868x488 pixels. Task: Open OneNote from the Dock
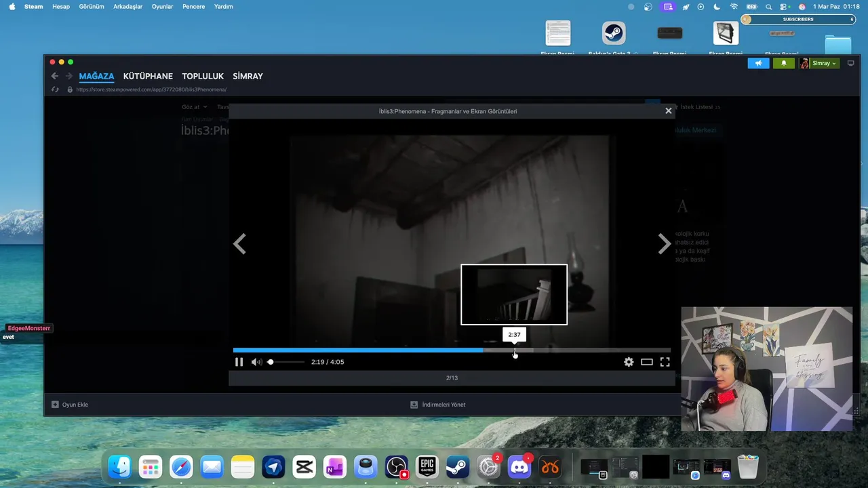click(x=334, y=467)
